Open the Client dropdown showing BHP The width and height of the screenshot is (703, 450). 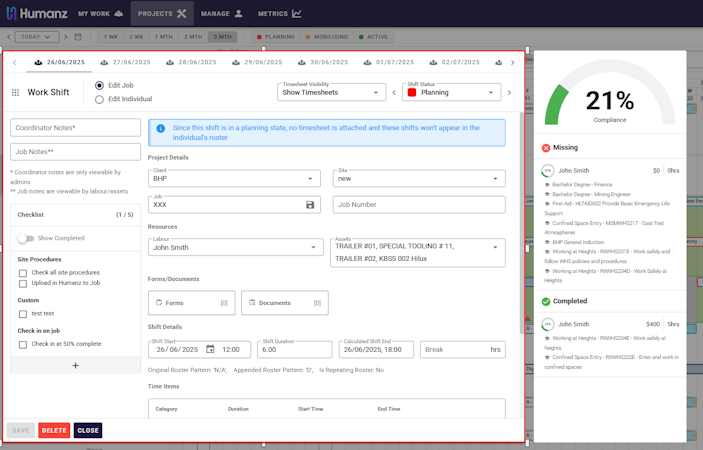[x=234, y=178]
